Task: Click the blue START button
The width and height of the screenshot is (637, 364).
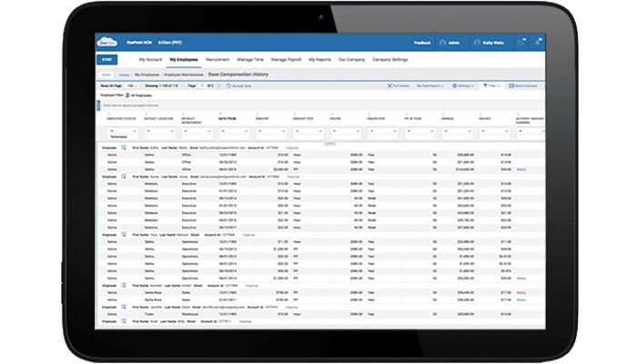Action: pos(106,60)
